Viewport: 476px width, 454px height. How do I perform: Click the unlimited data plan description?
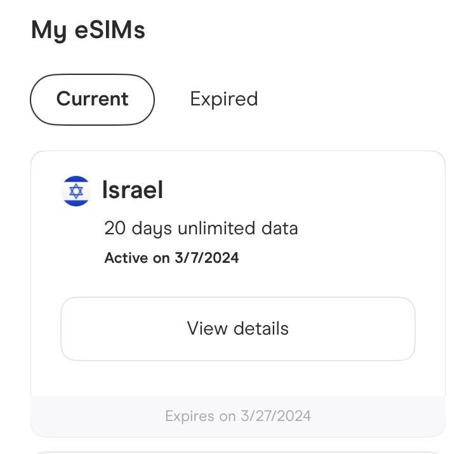201,229
